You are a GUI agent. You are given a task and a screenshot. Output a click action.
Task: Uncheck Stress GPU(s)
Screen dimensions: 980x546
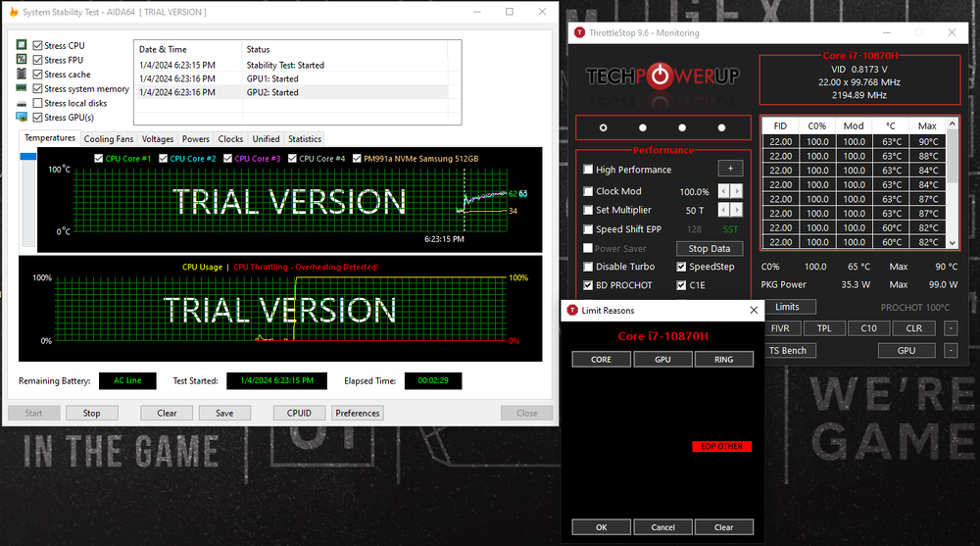(37, 118)
